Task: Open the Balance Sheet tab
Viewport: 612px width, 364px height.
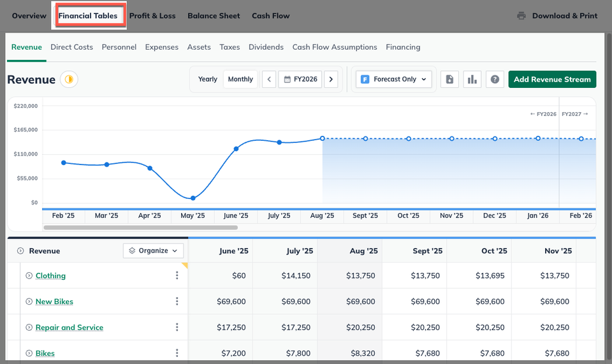Action: 214,16
